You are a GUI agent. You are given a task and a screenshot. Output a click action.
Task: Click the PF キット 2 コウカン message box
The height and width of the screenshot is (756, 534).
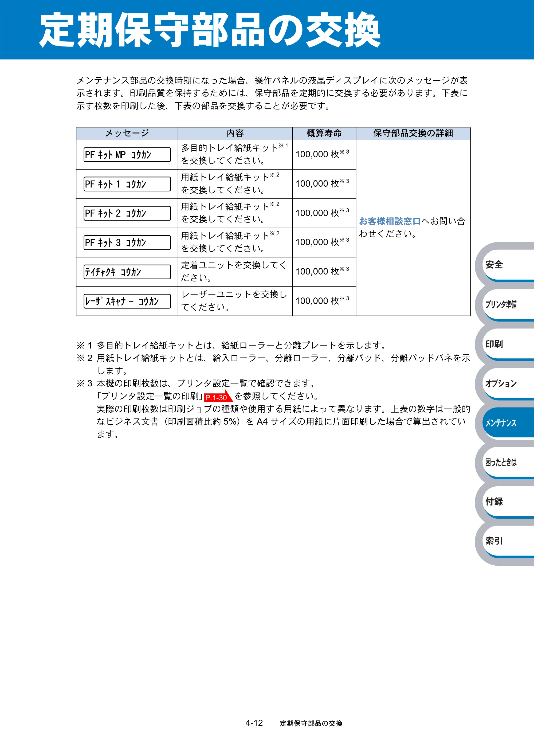pos(127,213)
